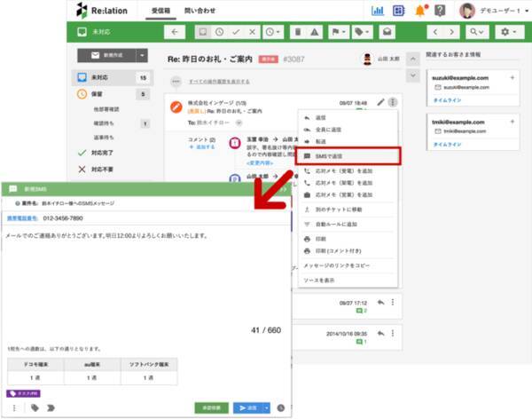Viewport: 532px width, 419px height.
Task: Select add to auto rule menu option
Action: [348, 225]
